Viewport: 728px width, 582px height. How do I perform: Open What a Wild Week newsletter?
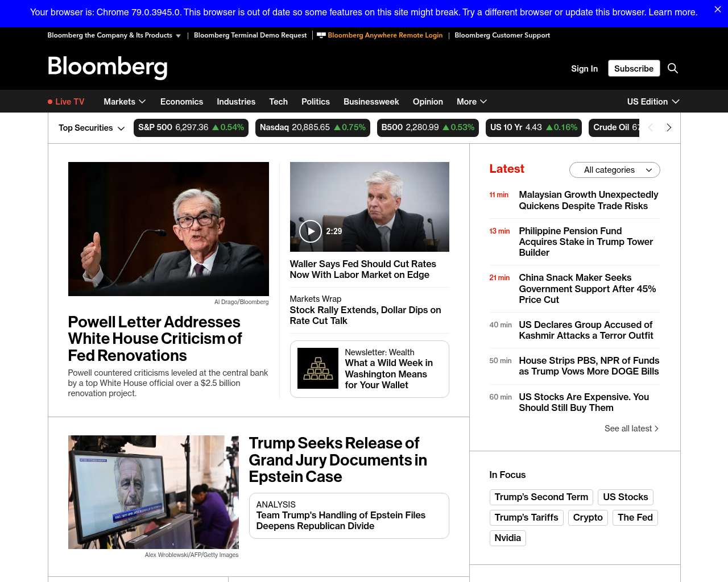[389, 374]
